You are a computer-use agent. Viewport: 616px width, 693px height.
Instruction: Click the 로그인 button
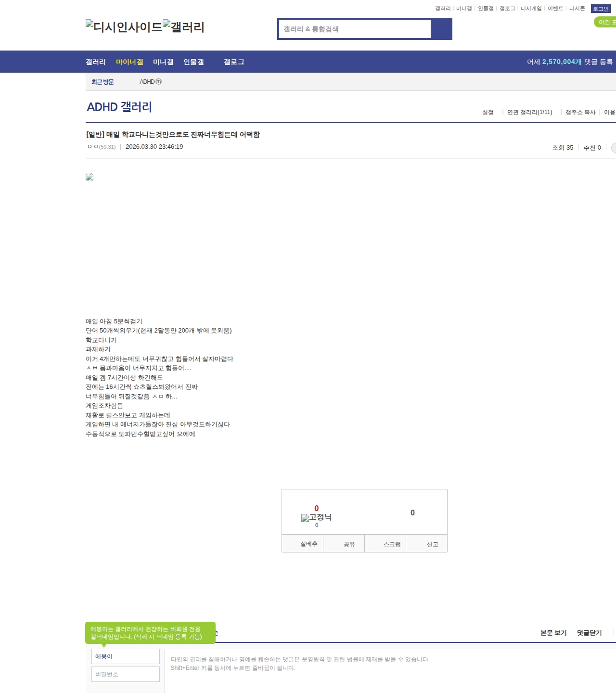[x=600, y=9]
